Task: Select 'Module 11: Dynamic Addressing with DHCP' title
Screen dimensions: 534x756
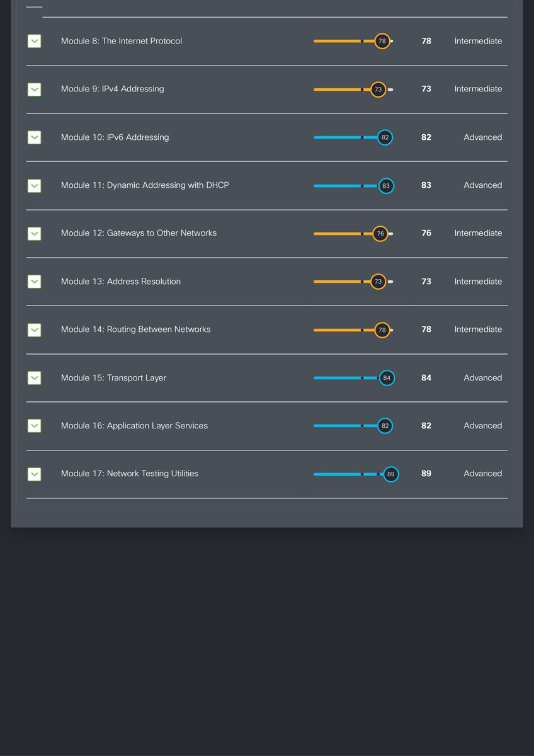Action: pos(145,185)
